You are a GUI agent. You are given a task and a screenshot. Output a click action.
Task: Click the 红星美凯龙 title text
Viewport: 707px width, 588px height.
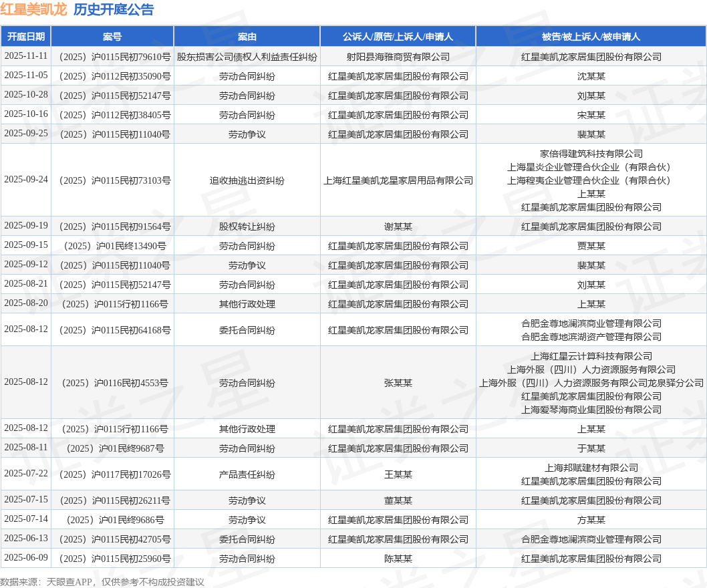pos(33,9)
